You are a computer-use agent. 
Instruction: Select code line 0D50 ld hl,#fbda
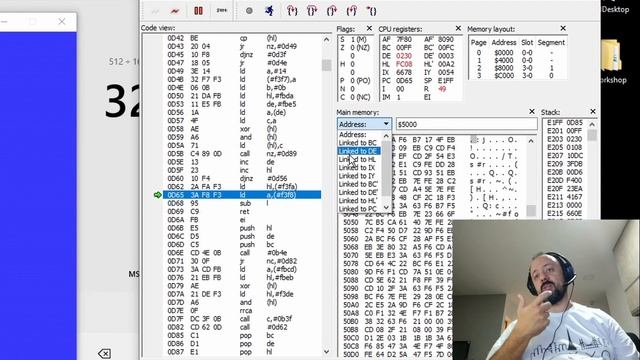242,96
